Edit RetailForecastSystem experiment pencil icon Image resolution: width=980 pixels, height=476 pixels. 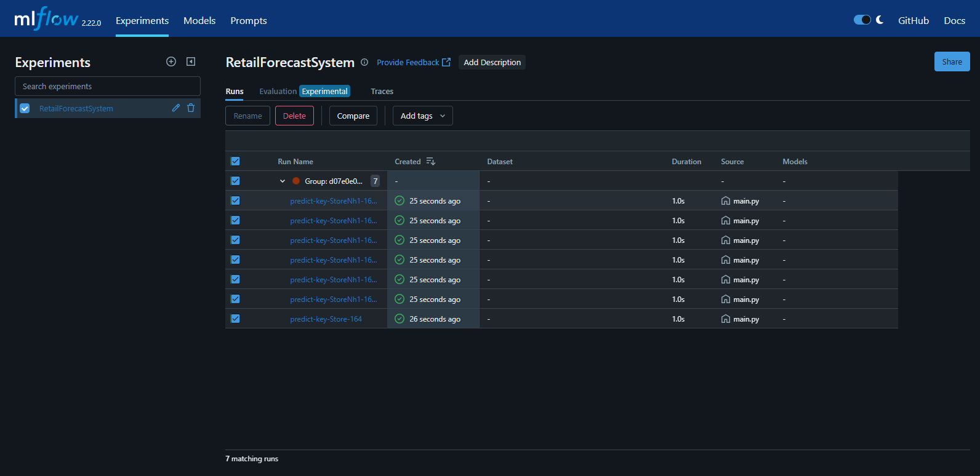click(x=176, y=108)
